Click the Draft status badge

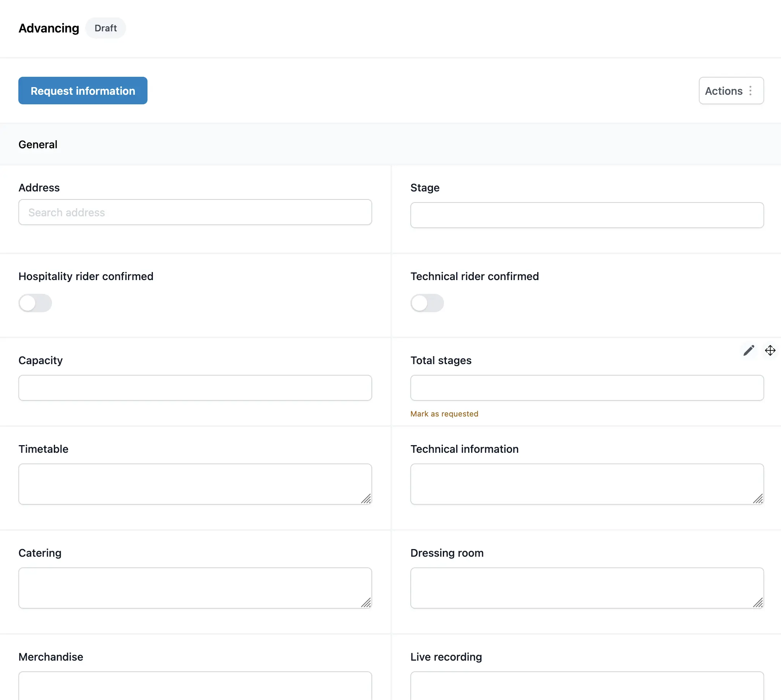click(105, 28)
